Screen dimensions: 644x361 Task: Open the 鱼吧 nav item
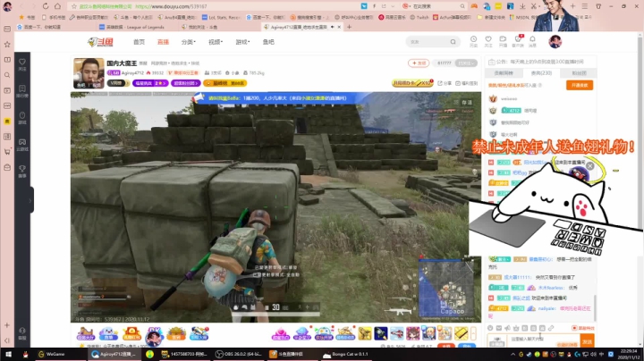point(268,42)
